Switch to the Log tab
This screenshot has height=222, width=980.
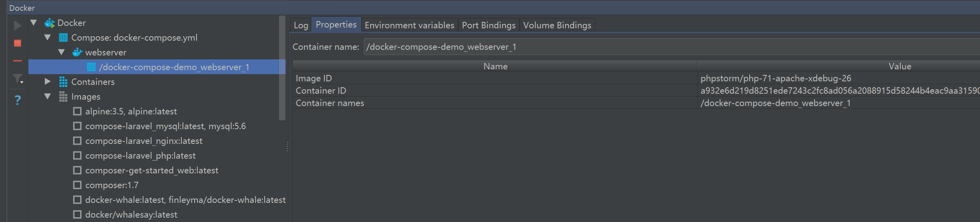pyautogui.click(x=301, y=25)
